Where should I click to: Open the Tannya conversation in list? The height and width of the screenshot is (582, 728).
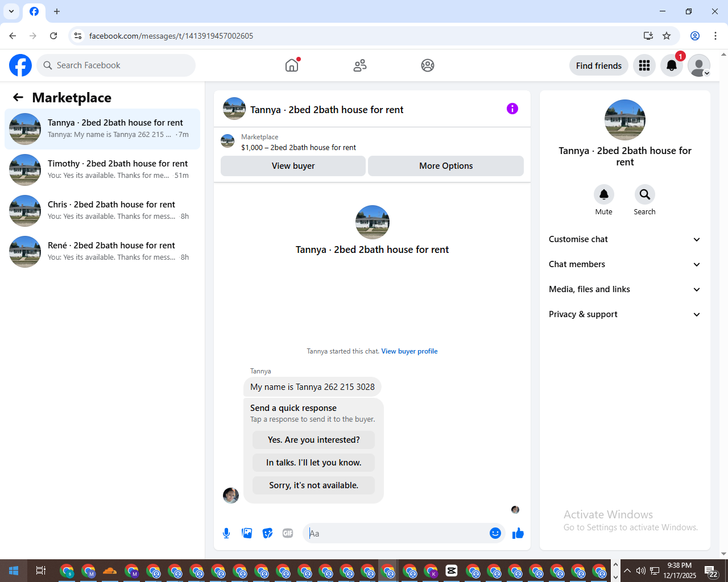click(102, 129)
